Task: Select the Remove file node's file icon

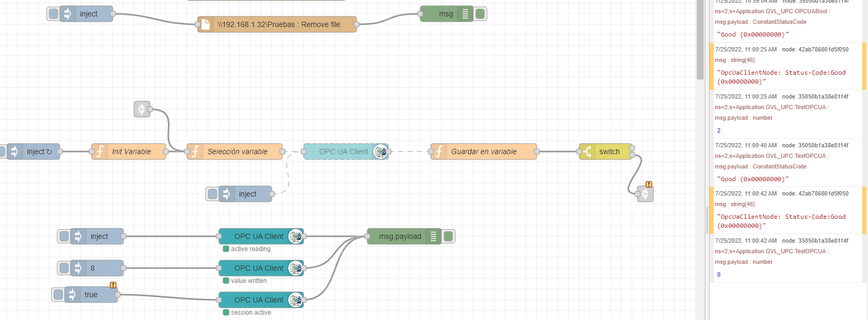Action: click(206, 24)
